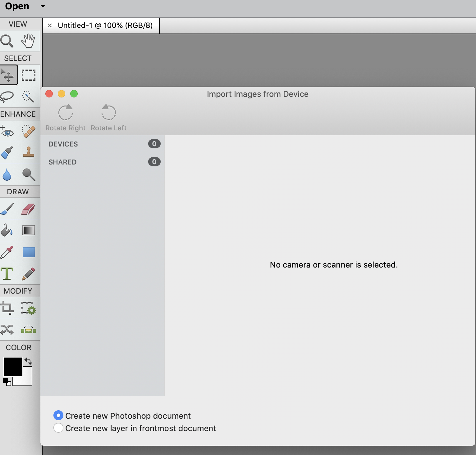Select the Paint Bucket tool
The image size is (476, 455).
click(7, 231)
